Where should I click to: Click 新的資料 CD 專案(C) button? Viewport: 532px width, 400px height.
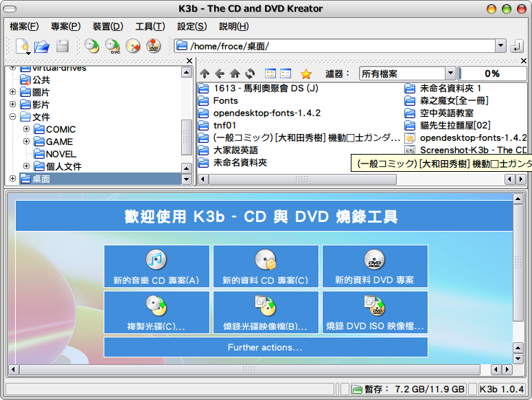266,266
